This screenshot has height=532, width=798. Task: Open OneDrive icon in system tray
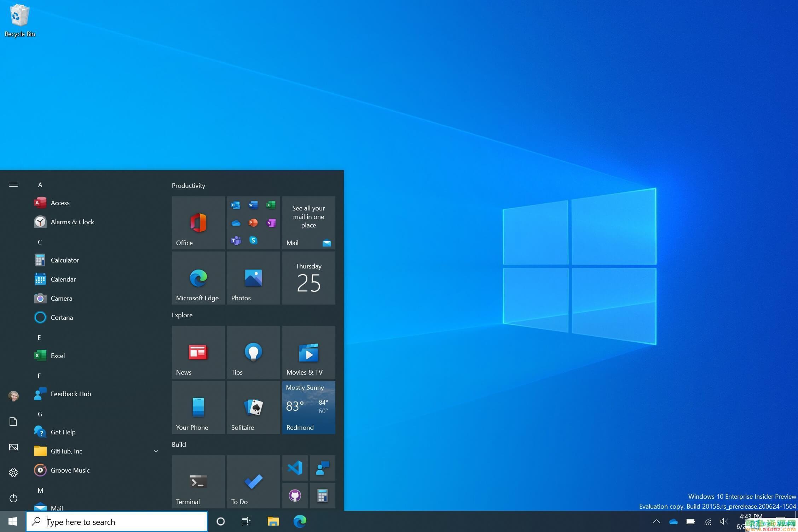tap(673, 521)
